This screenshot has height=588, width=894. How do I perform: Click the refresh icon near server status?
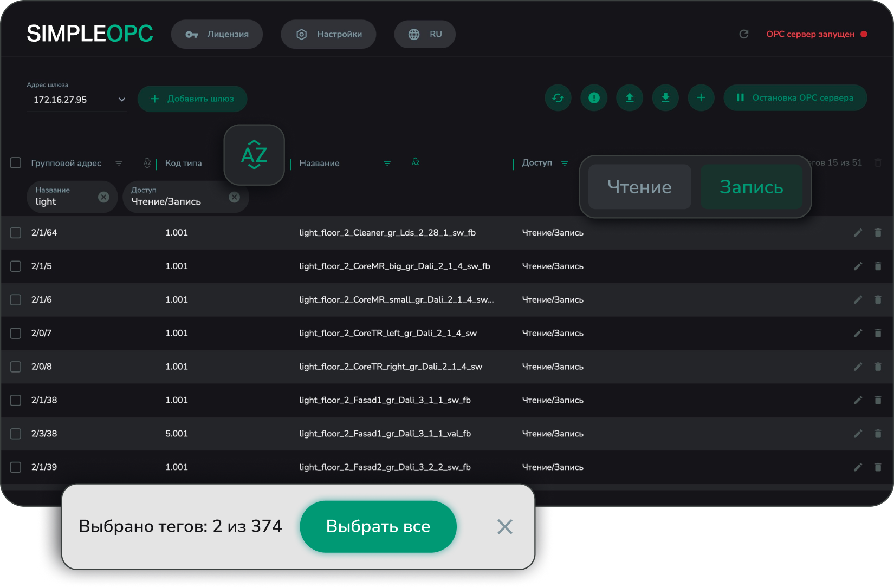coord(744,34)
